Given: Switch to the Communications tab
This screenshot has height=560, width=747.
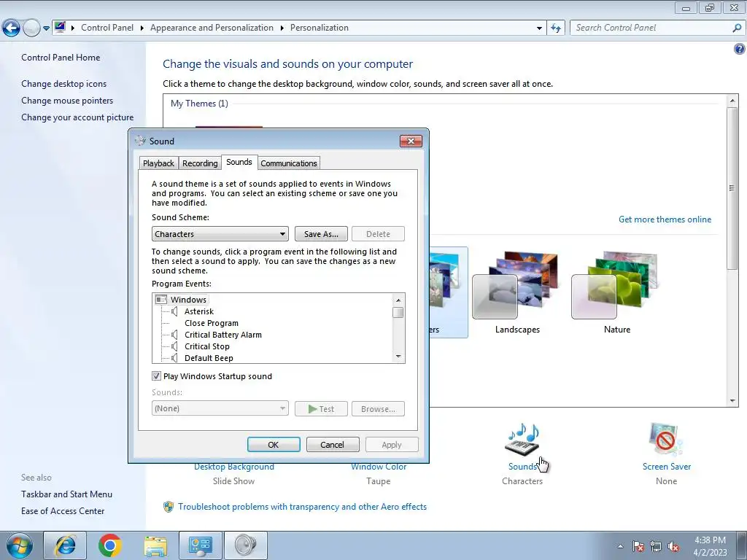Looking at the screenshot, I should (x=289, y=163).
